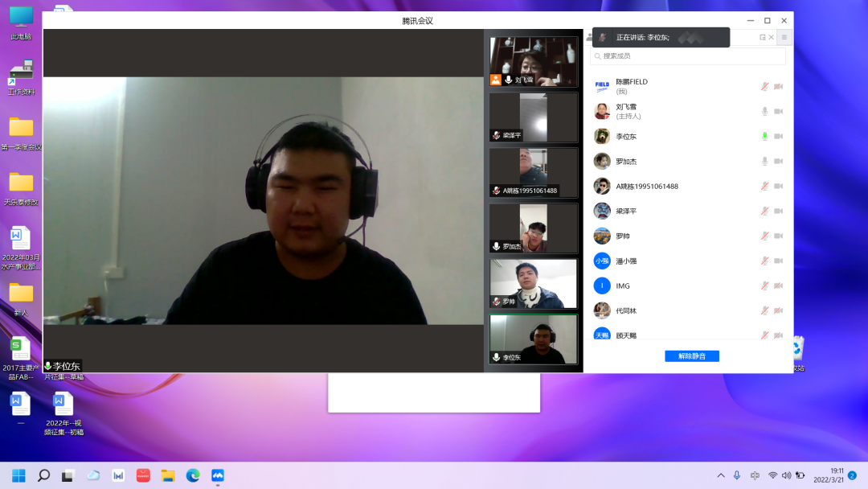This screenshot has height=489, width=868.
Task: Open 罗加杰's video thumbnail
Action: pyautogui.click(x=534, y=228)
